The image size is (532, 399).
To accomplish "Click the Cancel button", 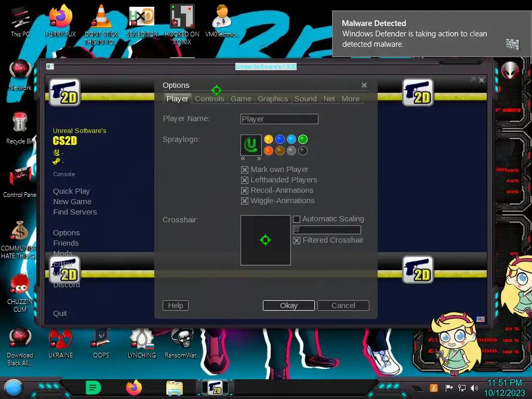I will pos(343,305).
